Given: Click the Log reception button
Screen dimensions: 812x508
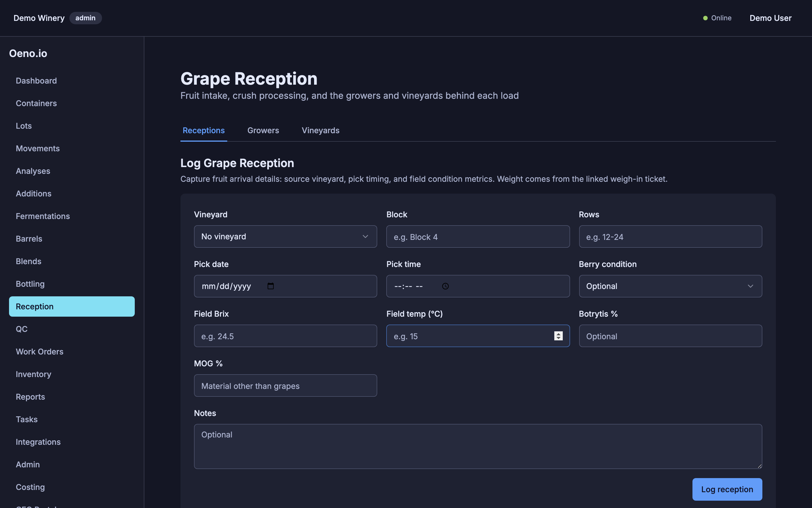Looking at the screenshot, I should (727, 489).
